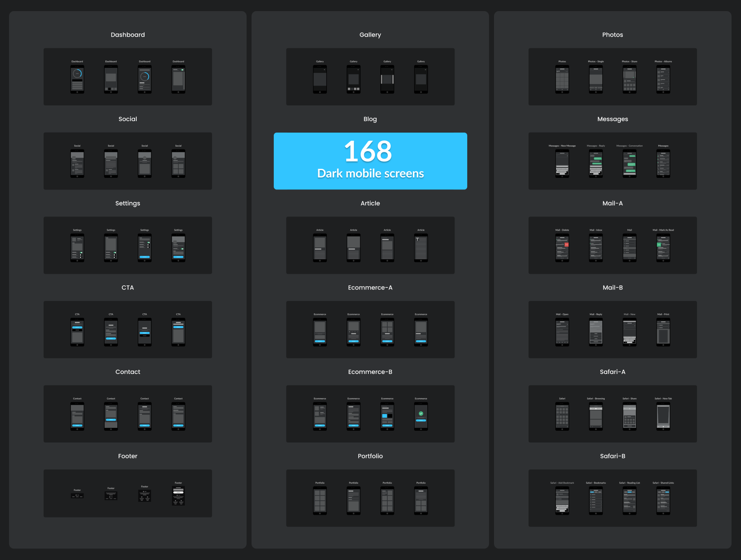Click the Ecommerce-A section heading
Image resolution: width=741 pixels, height=560 pixels.
(x=370, y=287)
